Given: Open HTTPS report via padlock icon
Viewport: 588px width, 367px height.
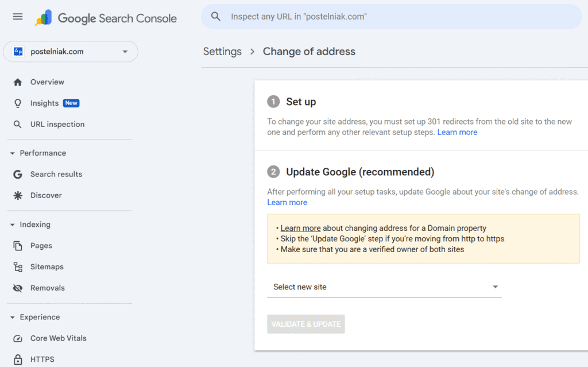Looking at the screenshot, I should (18, 360).
